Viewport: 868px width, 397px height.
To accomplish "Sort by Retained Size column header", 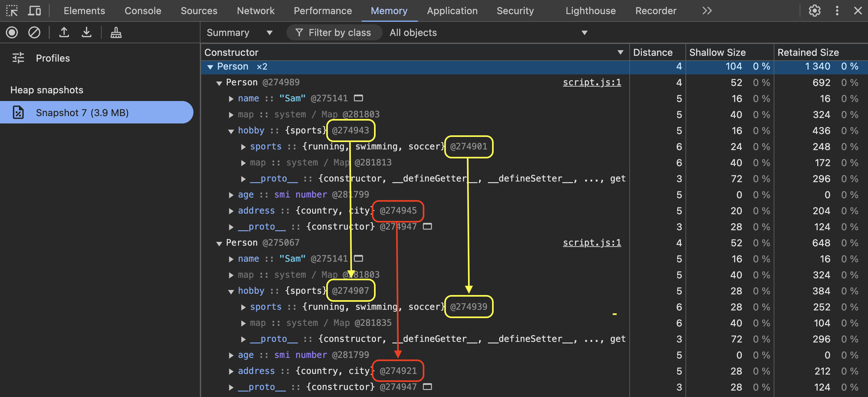I will pos(808,53).
